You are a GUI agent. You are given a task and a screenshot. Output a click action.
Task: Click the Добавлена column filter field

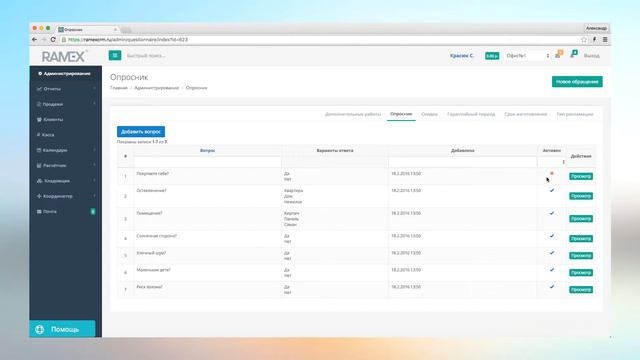(462, 162)
